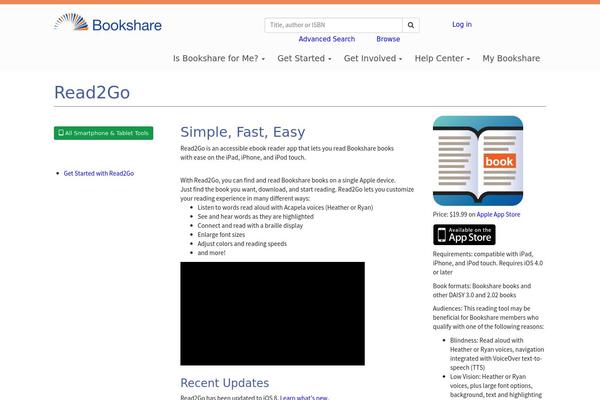The image size is (600, 400).
Task: Open Advanced Search
Action: click(x=327, y=39)
